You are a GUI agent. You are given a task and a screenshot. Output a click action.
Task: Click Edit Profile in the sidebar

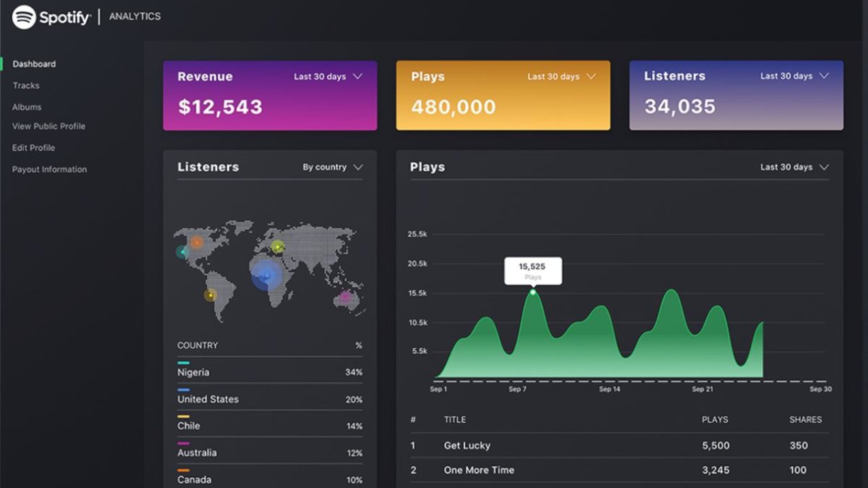(x=33, y=147)
